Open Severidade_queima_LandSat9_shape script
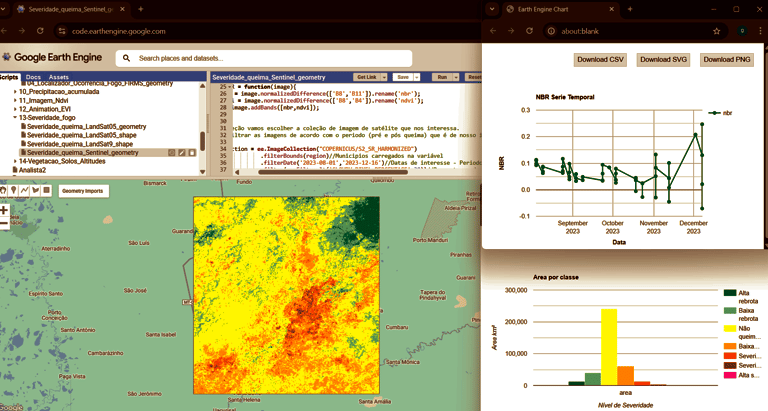This screenshot has width=768, height=411. 79,145
